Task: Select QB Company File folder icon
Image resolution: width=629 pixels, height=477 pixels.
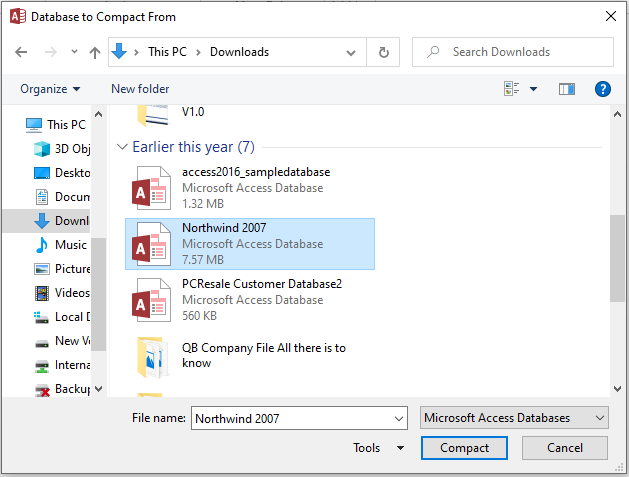Action: [x=151, y=357]
